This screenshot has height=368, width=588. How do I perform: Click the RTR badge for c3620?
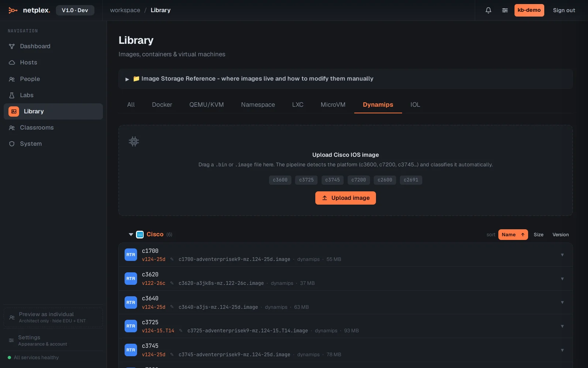(131, 279)
